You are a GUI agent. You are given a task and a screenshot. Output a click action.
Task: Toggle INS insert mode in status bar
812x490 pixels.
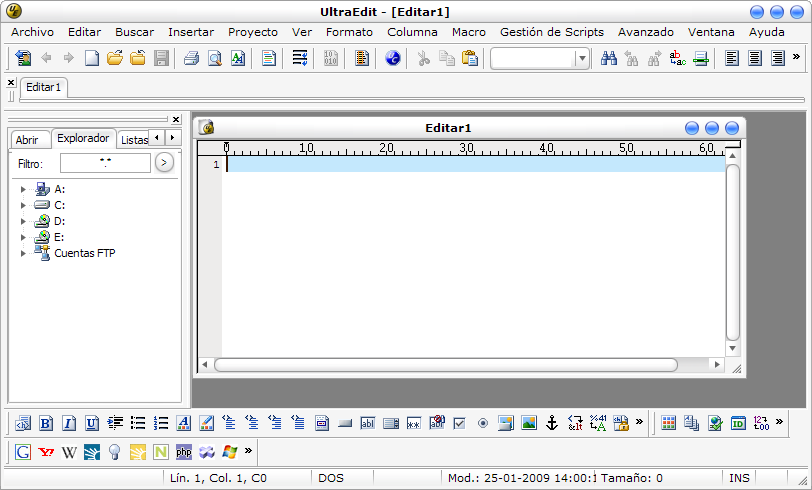pos(739,478)
